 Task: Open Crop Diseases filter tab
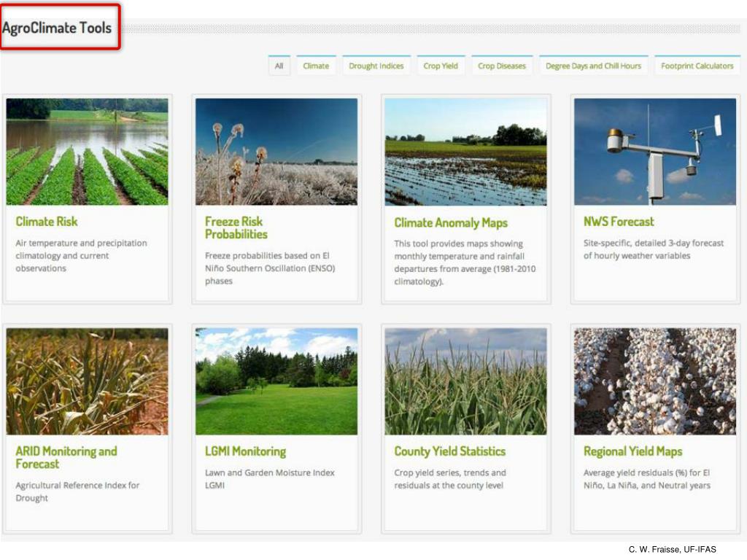(502, 66)
